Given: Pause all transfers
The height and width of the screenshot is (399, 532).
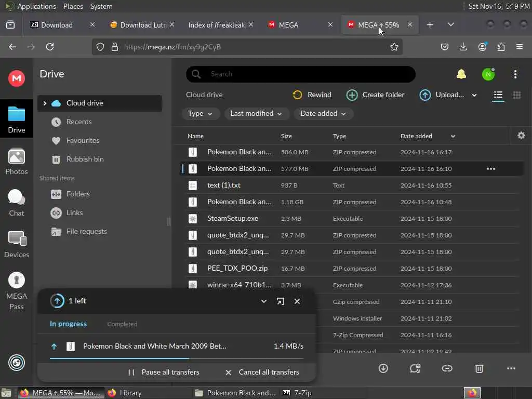Looking at the screenshot, I should click(164, 372).
